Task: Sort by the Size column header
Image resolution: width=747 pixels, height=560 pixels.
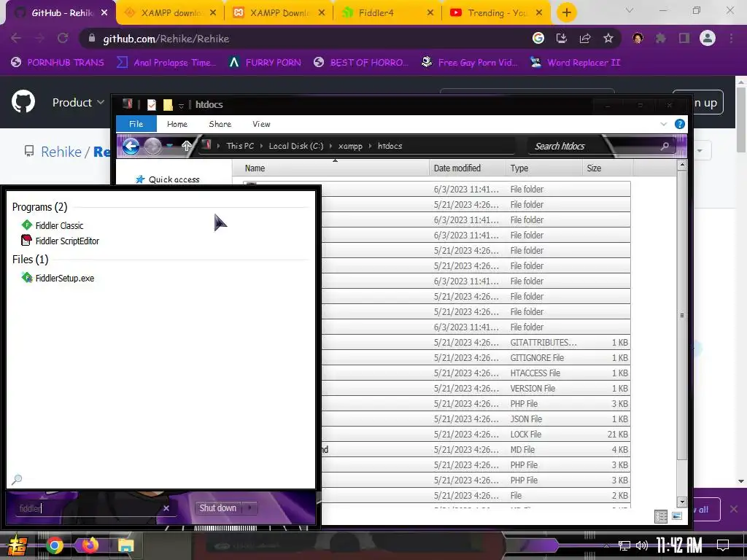Action: click(607, 168)
